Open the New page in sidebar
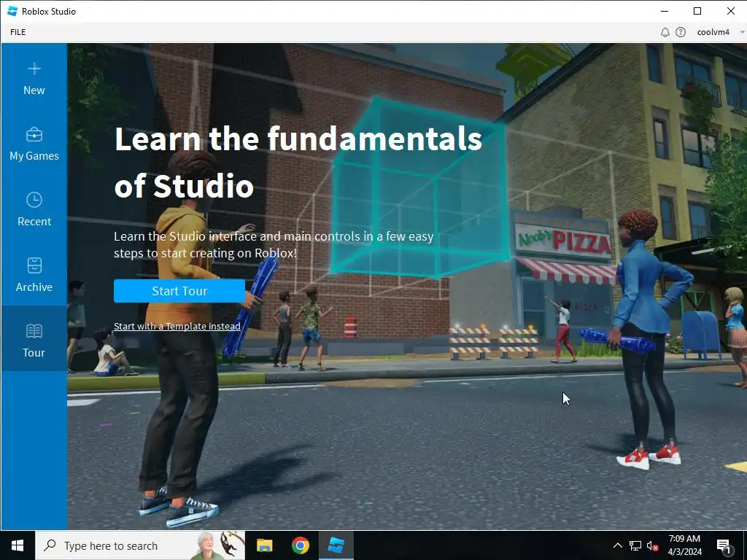 [34, 79]
